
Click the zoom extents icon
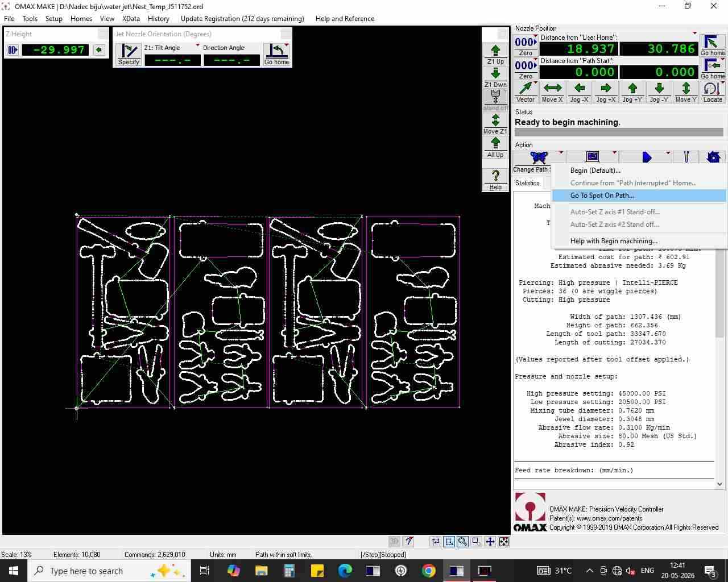click(503, 542)
